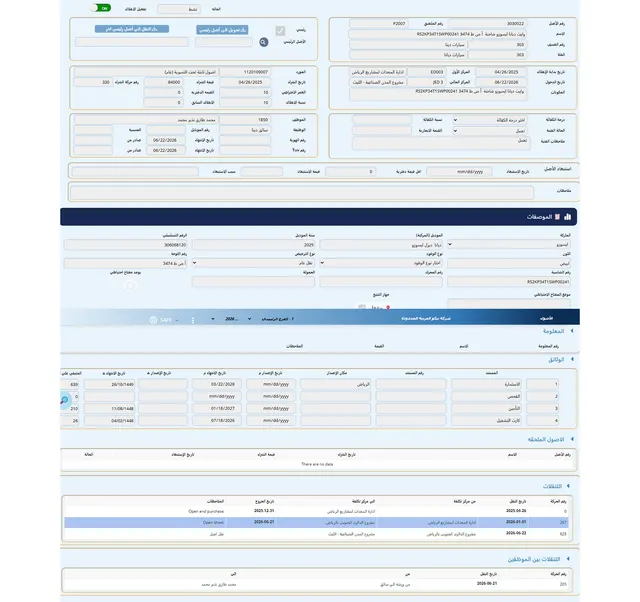Click the purchase value field showing 84000
Image resolution: width=640 pixels, height=602 pixels.
163,82
